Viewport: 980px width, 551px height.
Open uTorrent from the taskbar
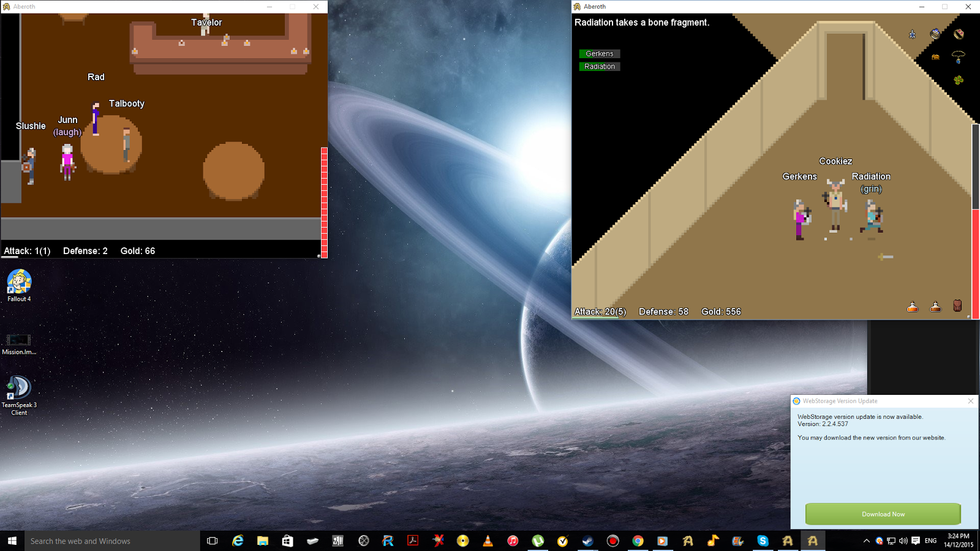[x=538, y=541]
